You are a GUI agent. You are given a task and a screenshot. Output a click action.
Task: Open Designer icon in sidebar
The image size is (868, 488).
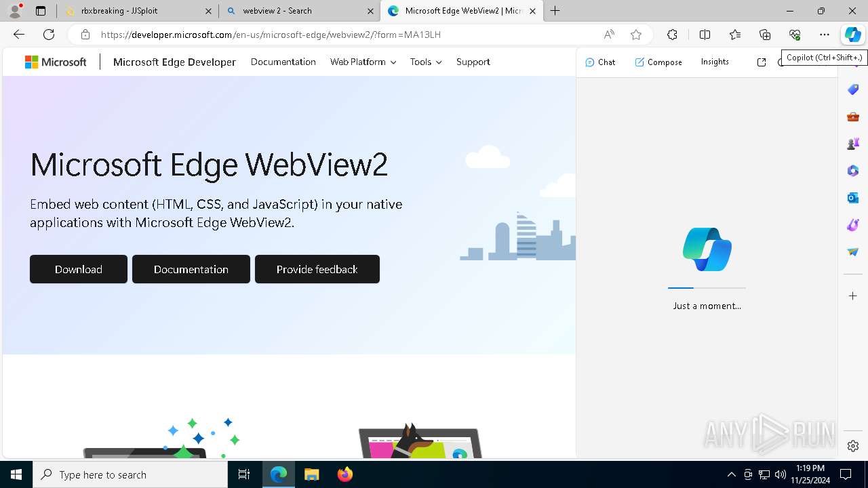(x=853, y=225)
